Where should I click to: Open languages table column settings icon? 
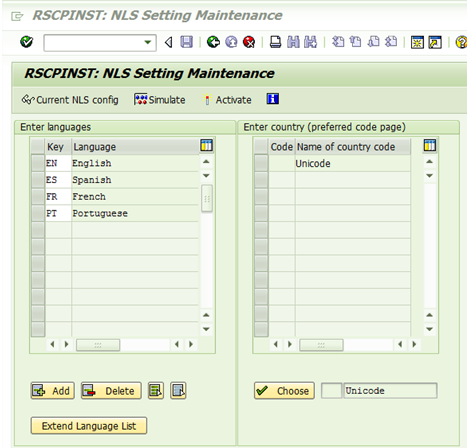tap(207, 146)
